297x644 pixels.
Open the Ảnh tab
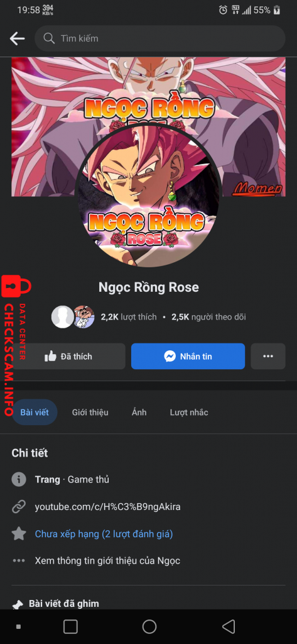tap(139, 412)
